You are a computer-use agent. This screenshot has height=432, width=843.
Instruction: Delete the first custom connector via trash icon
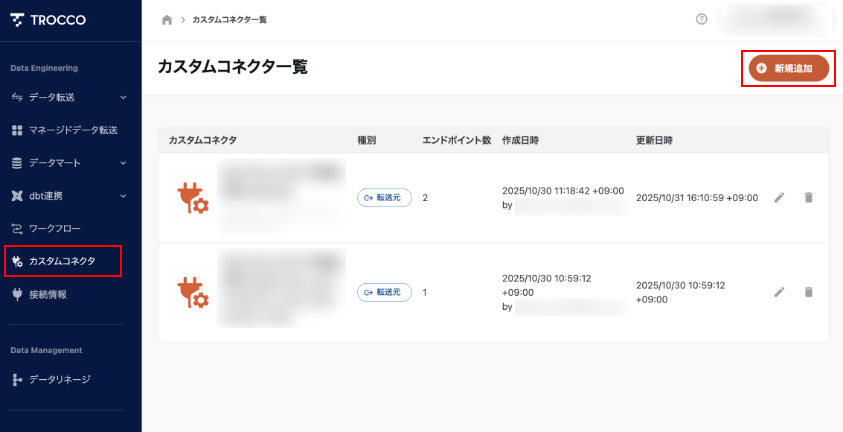click(809, 198)
